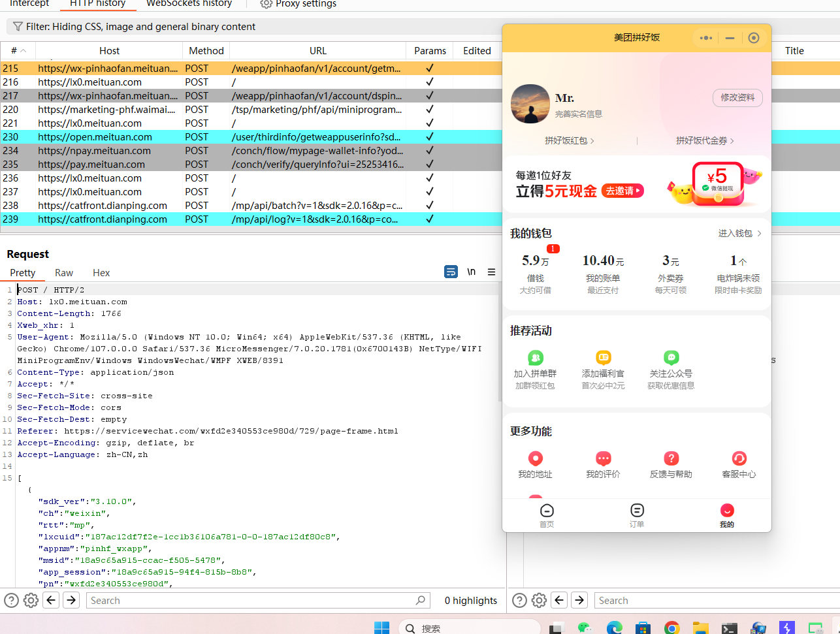
Task: Select request row 230 open.meituan.com
Action: [196, 137]
